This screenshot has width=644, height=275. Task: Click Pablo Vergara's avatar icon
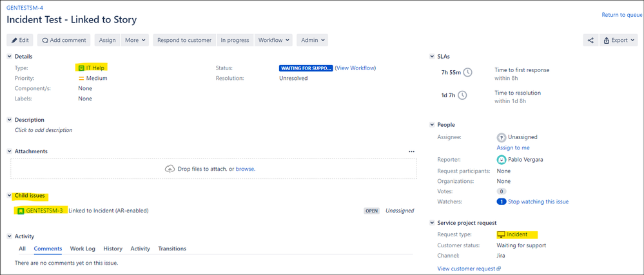pyautogui.click(x=501, y=160)
